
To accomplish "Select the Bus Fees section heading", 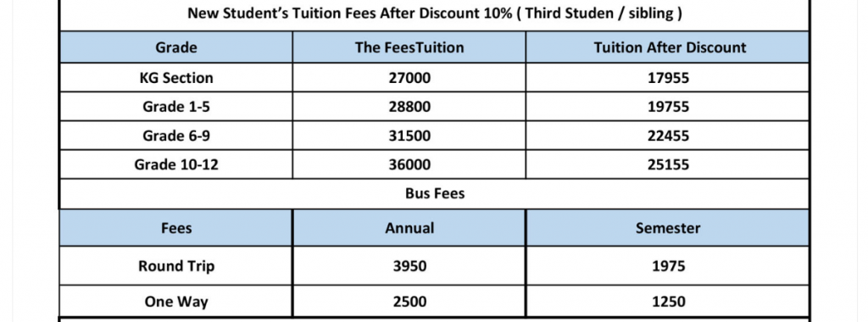I will tap(435, 194).
